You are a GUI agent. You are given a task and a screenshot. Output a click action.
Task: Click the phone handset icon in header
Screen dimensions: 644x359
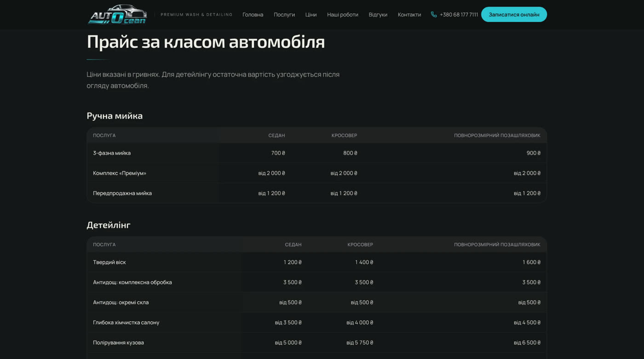[x=434, y=14]
